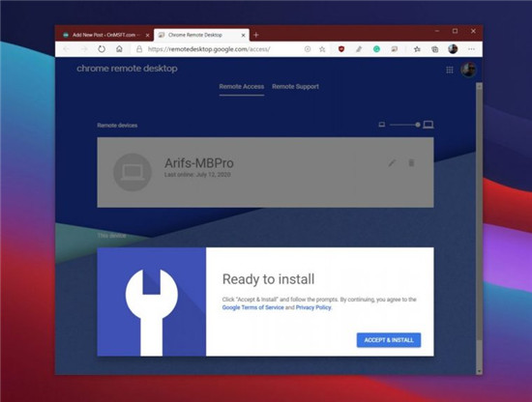
Task: Close the Chrome Remote Desktop tab
Action: (243, 35)
